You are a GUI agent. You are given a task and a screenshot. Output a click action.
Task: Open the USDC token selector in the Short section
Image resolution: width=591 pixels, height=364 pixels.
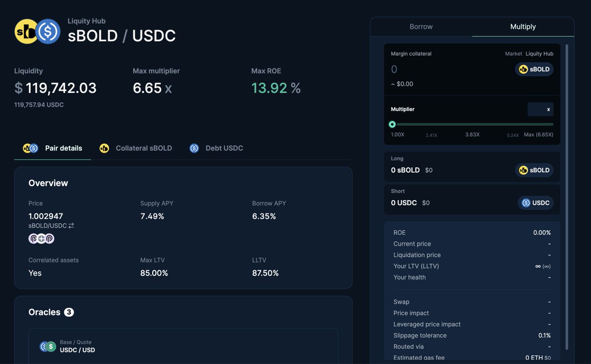click(x=536, y=202)
